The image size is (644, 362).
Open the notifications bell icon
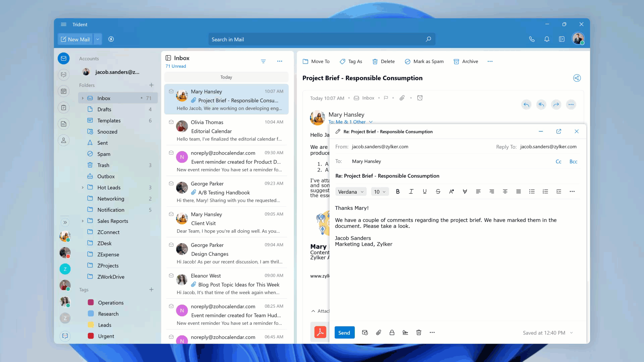pos(547,39)
